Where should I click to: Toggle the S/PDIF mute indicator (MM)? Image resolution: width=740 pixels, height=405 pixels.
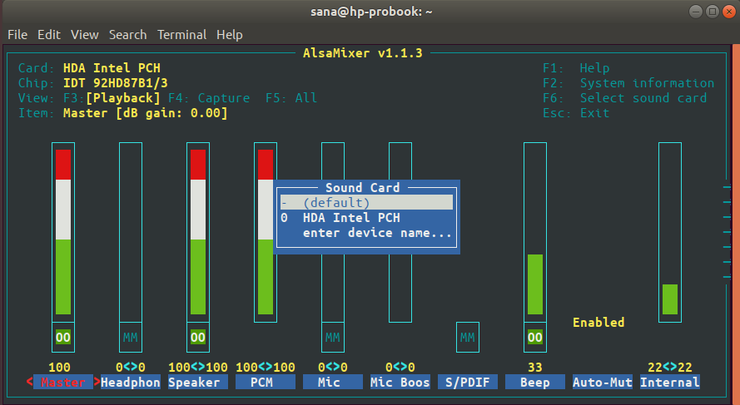[x=468, y=337]
